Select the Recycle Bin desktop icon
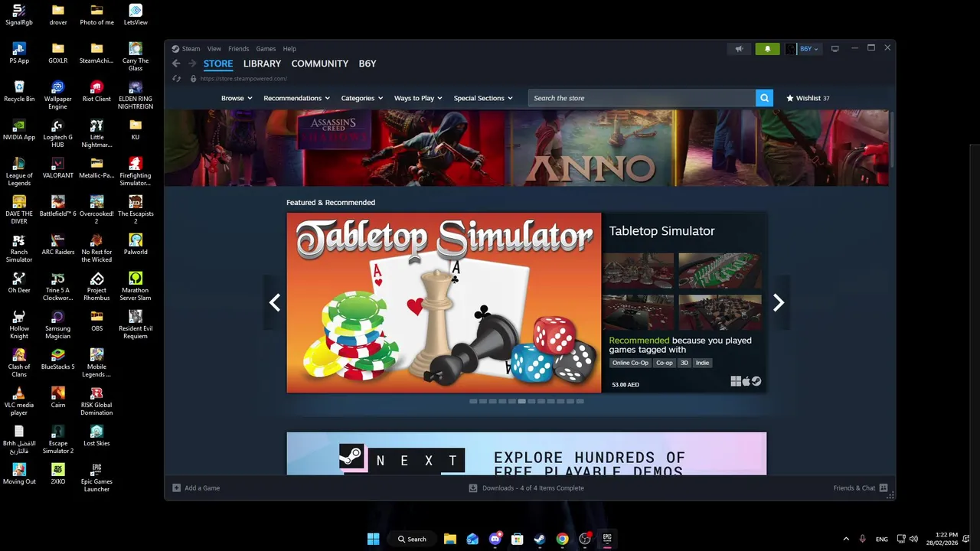The image size is (980, 551). 19,91
